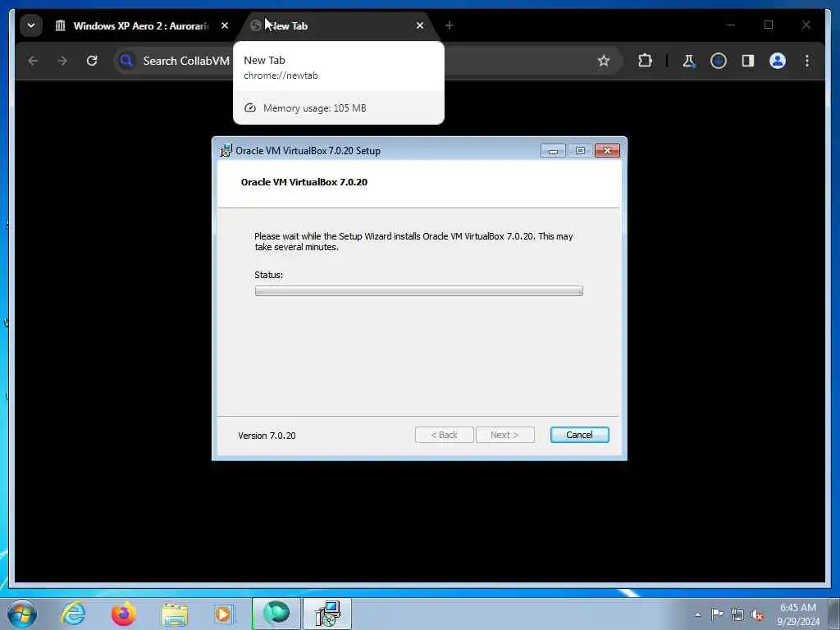Open the clock showing 6:45 AM
Viewport: 840px width, 630px height.
[798, 614]
